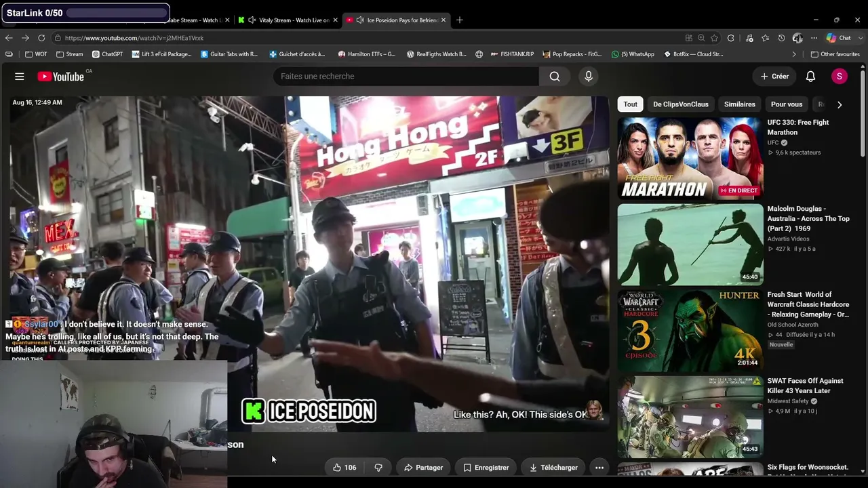This screenshot has width=868, height=488.
Task: Reload the page with the refresh icon
Action: point(41,38)
